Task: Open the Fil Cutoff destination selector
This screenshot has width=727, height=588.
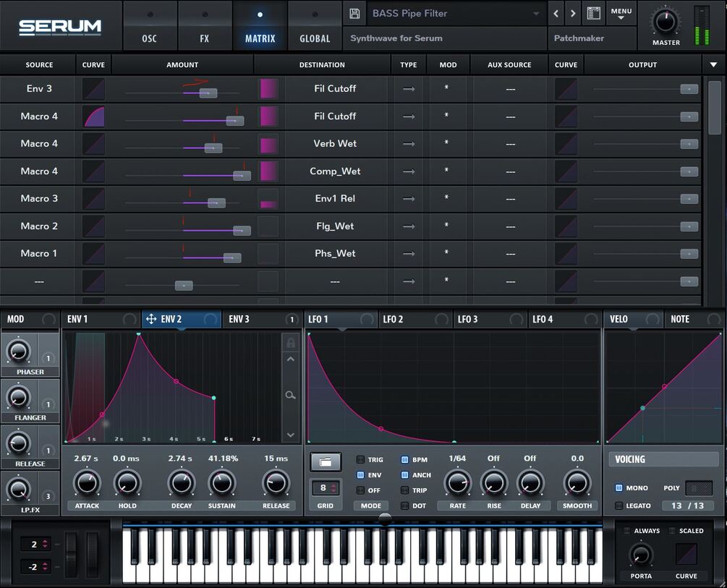Action: pos(335,88)
